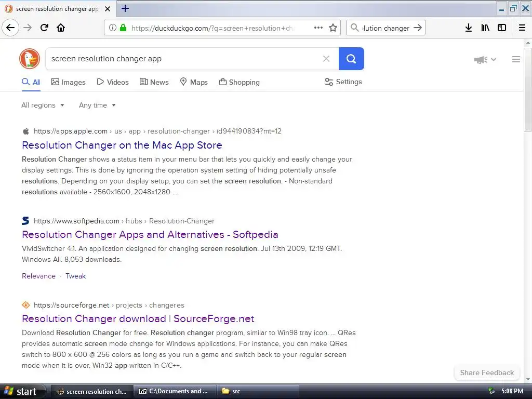Click the Apple favicon on first result

pyautogui.click(x=26, y=131)
